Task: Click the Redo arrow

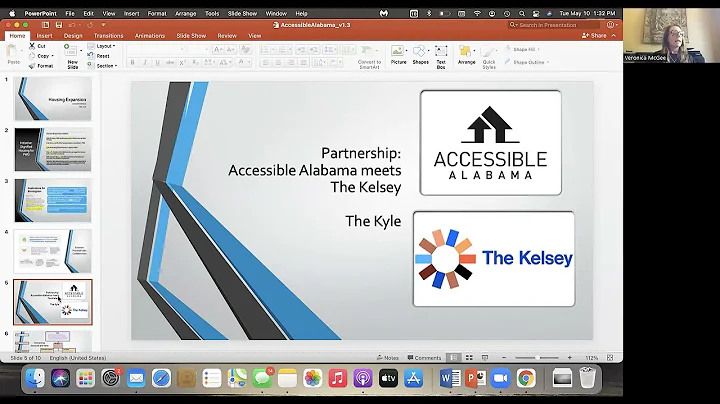Action: 90,25
